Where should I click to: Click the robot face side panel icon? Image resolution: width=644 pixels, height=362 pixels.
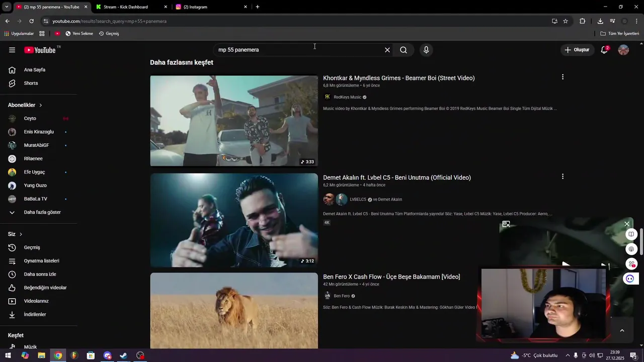pyautogui.click(x=630, y=279)
